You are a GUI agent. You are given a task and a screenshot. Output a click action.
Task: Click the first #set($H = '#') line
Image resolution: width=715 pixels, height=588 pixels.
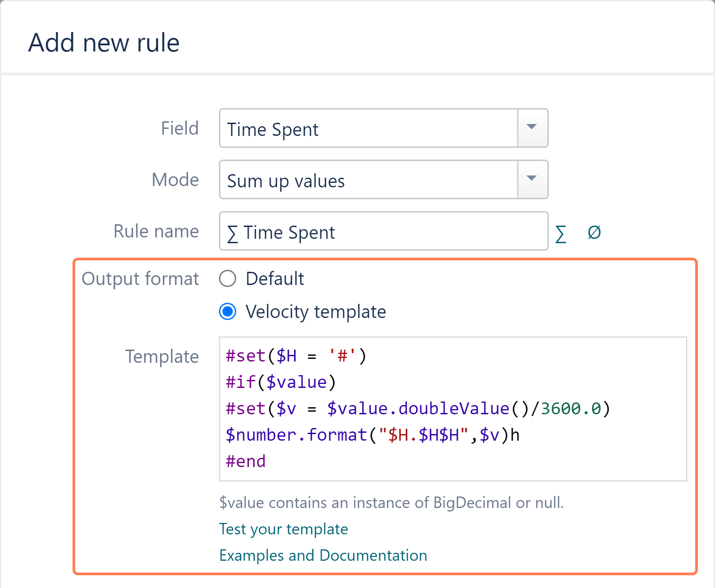[295, 356]
